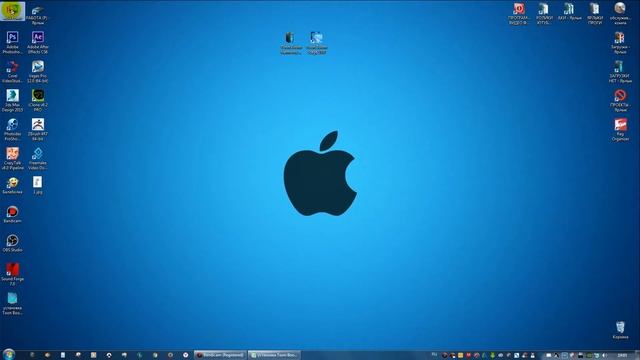Select the OBS Studio desktop shortcut

tap(12, 243)
